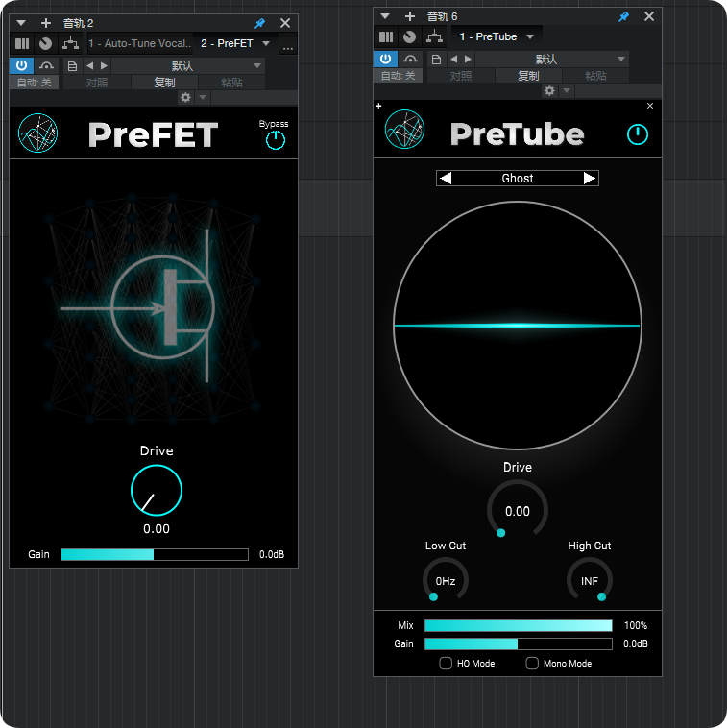Toggle PreFET host power button

point(21,65)
